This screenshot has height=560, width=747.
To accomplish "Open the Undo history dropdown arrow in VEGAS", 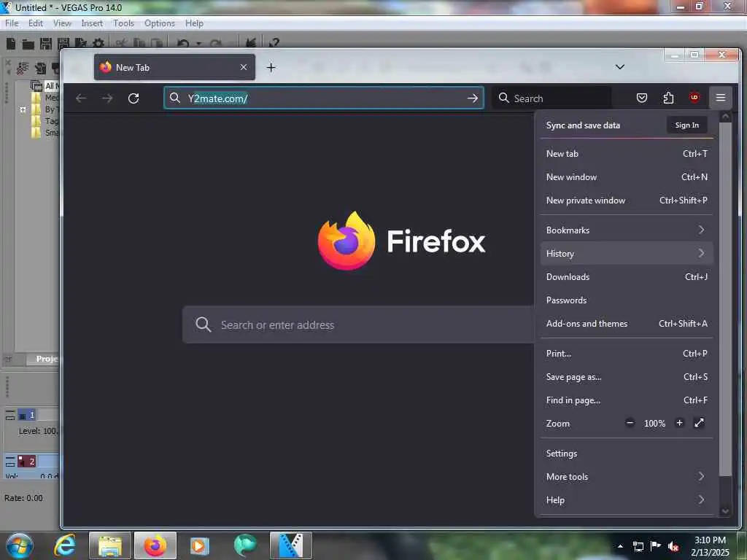I will [198, 44].
